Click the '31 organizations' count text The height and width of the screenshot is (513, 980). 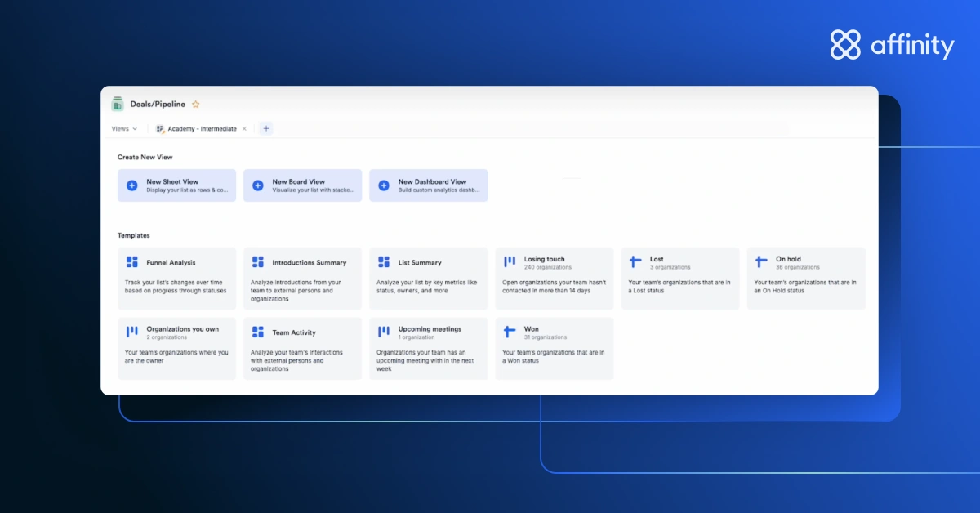coord(546,337)
